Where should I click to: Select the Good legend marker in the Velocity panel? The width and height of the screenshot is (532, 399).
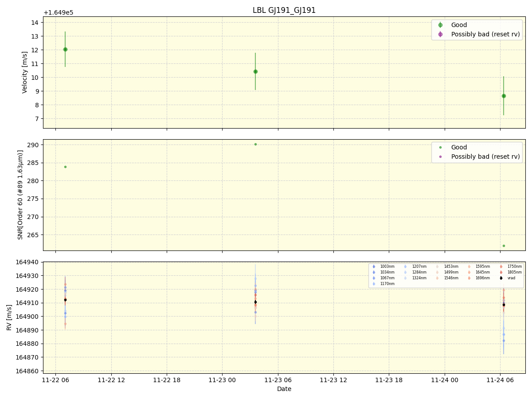(x=440, y=25)
